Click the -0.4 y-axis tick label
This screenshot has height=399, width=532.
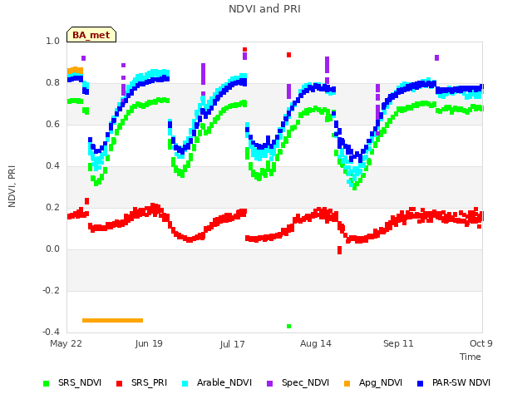tap(51, 332)
